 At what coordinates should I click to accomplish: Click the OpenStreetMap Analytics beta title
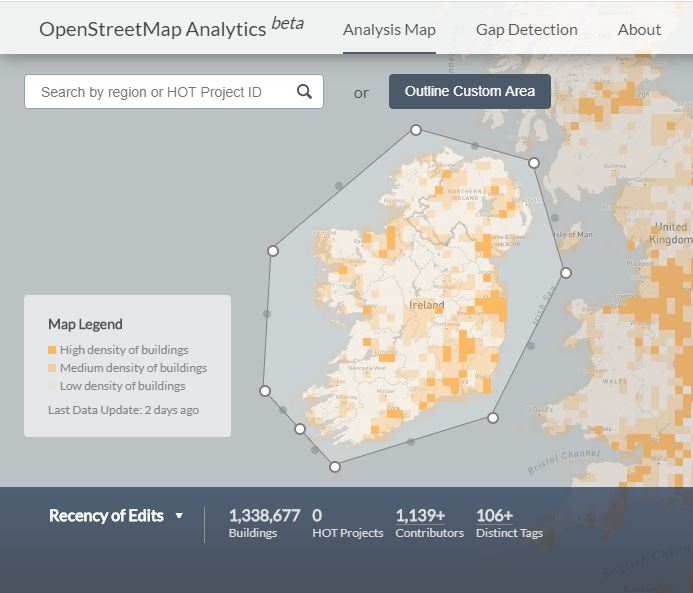point(170,27)
